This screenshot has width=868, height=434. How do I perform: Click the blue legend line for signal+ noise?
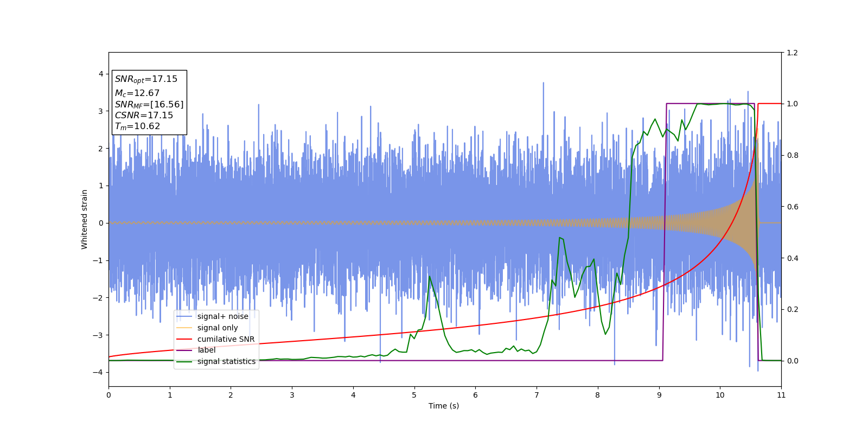pos(184,316)
